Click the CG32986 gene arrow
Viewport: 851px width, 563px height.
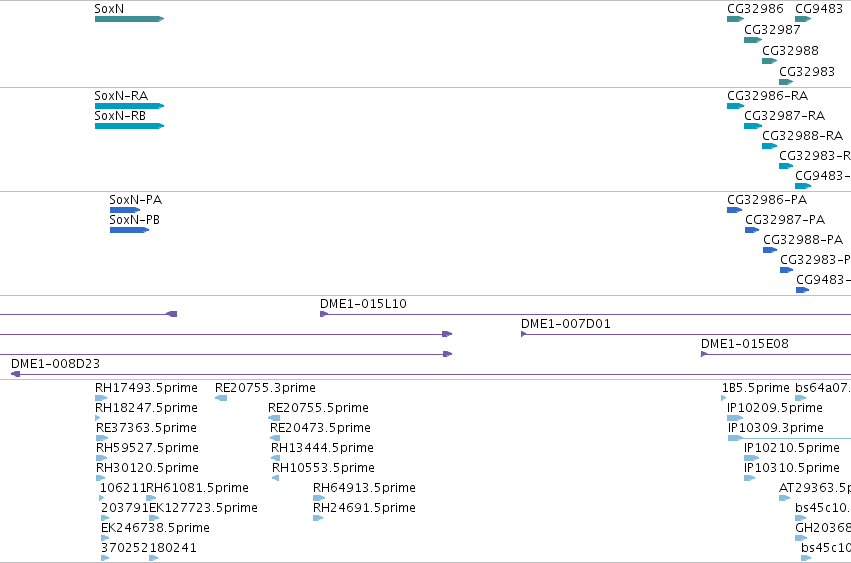tap(735, 19)
